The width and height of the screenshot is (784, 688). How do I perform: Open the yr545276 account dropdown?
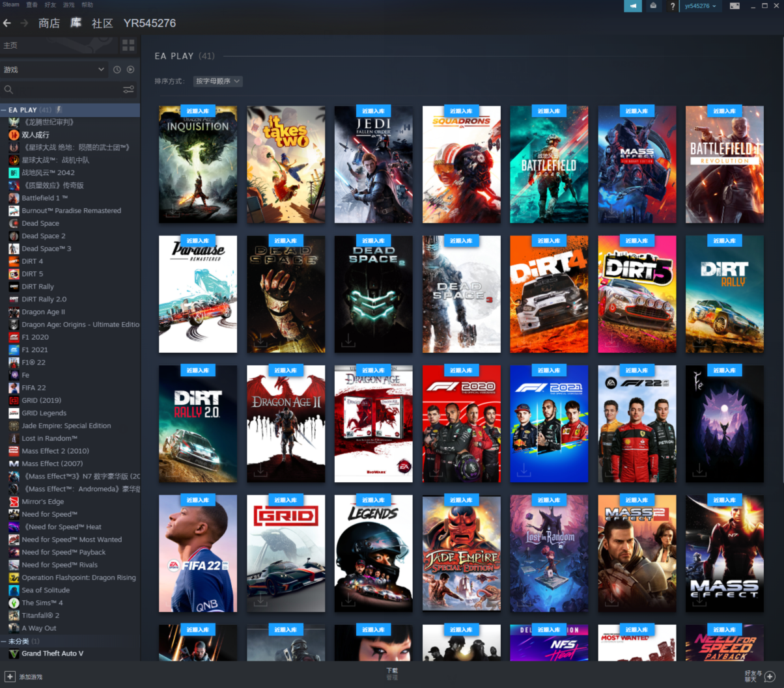[701, 6]
